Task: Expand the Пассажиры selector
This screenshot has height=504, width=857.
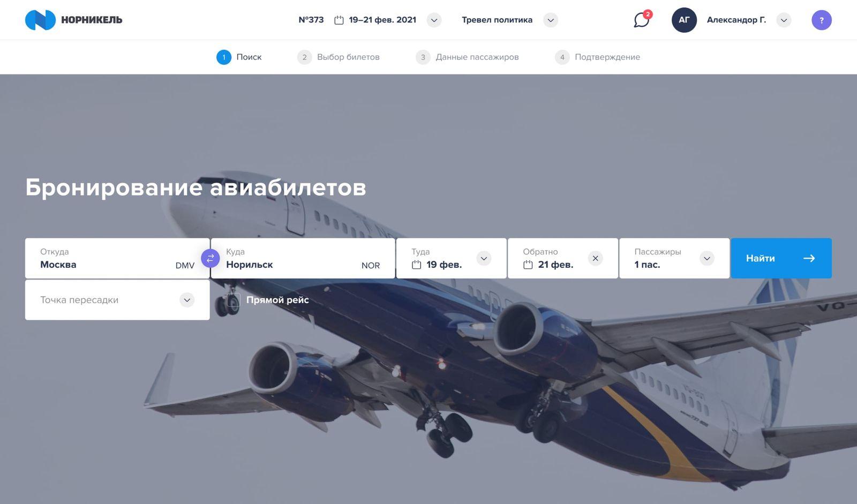Action: point(674,258)
